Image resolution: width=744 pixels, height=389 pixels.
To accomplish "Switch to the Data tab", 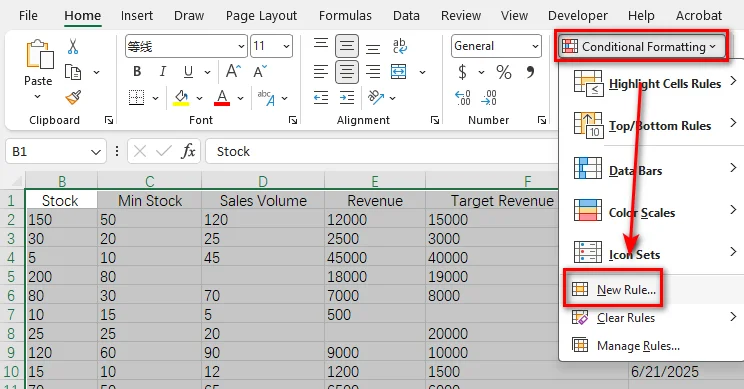I will click(406, 16).
